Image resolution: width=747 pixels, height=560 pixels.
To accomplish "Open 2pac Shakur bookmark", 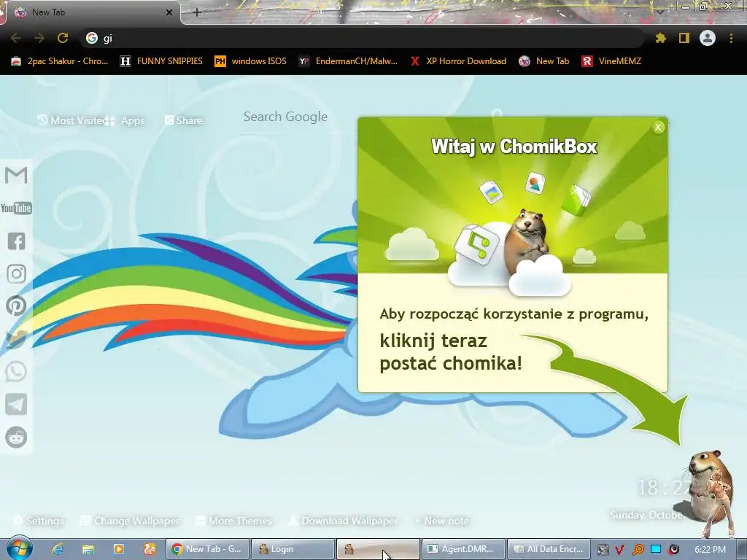I will (x=60, y=61).
